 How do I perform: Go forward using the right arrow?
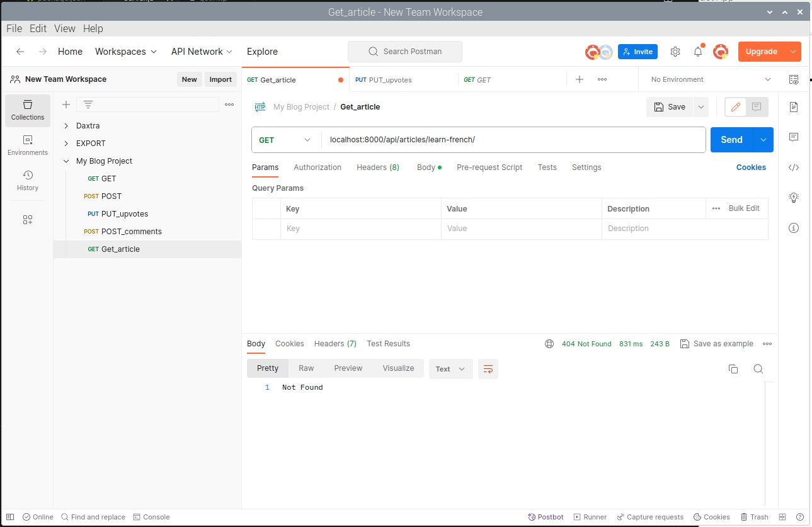click(42, 52)
